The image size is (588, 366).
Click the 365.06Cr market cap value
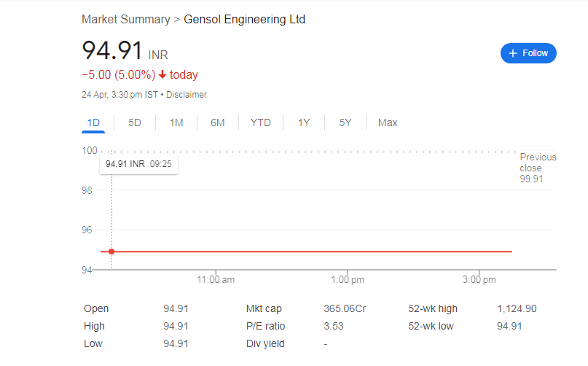coord(345,308)
